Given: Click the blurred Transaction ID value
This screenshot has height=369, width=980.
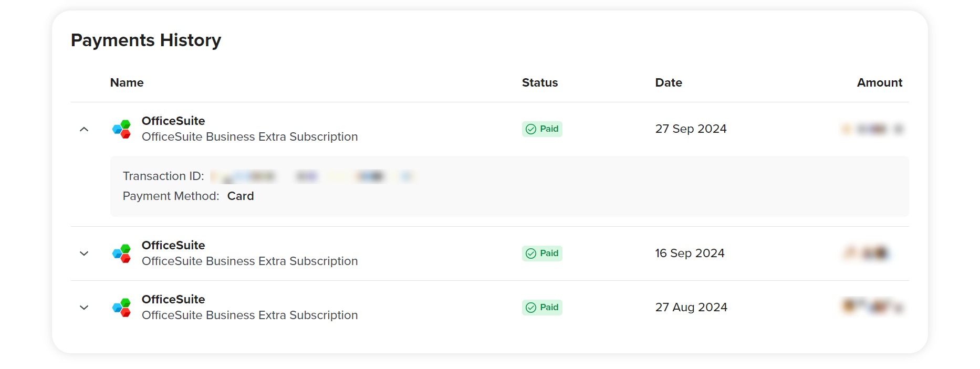Looking at the screenshot, I should (312, 176).
